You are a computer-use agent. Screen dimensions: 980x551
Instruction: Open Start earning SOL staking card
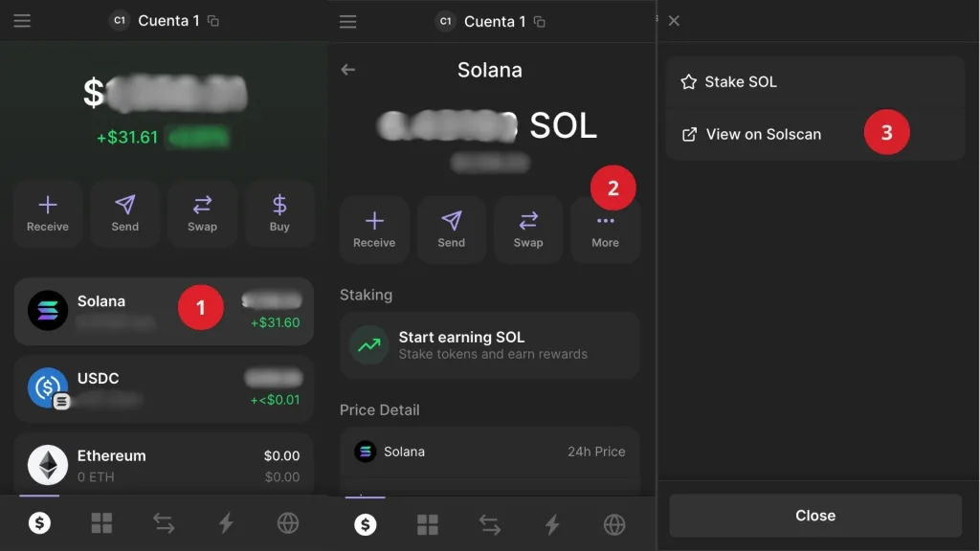coord(489,345)
